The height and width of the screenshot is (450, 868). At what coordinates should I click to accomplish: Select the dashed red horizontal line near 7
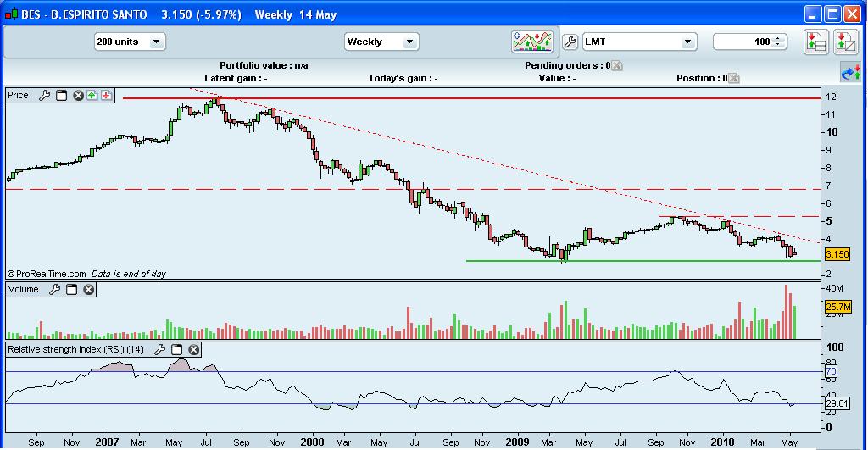click(413, 189)
